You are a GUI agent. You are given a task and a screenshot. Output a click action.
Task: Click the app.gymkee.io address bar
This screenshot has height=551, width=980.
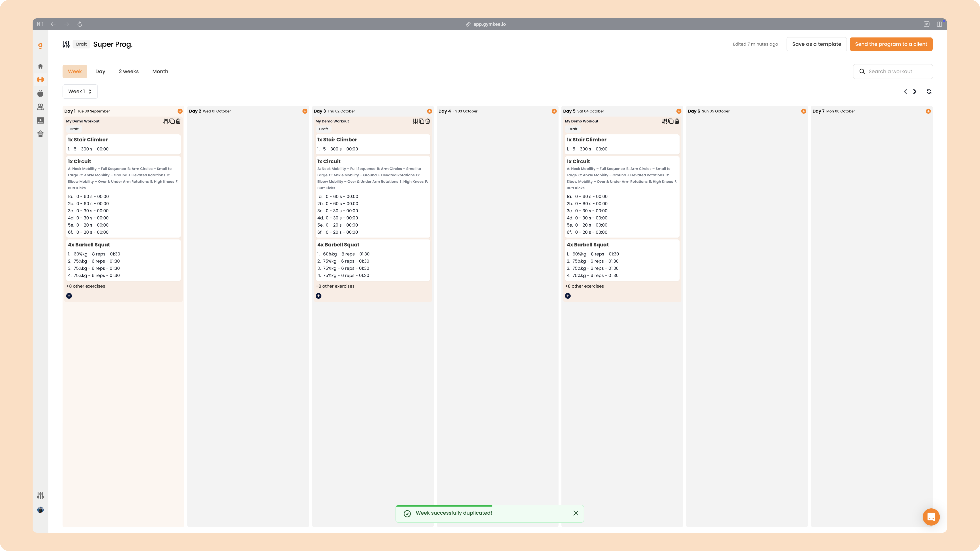(486, 24)
